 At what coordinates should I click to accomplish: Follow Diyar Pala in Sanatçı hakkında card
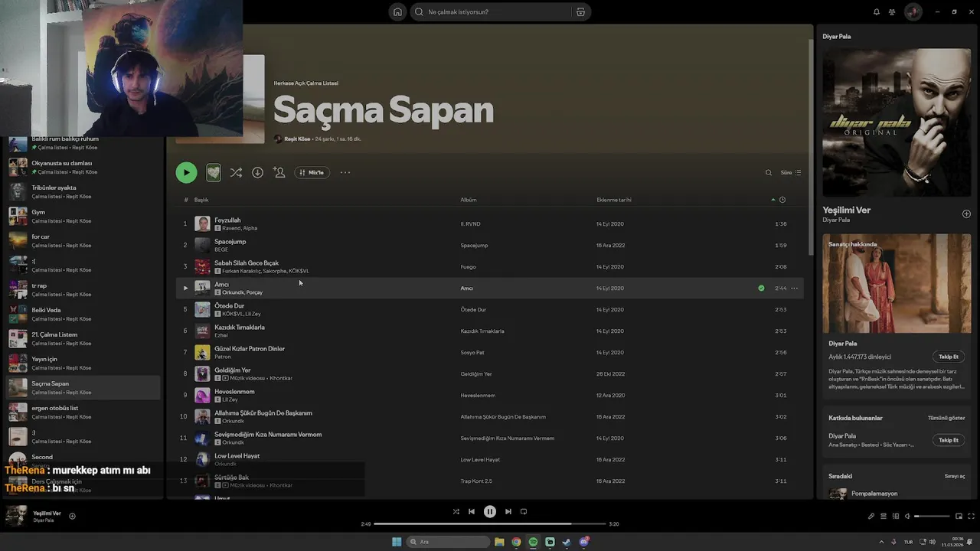949,357
